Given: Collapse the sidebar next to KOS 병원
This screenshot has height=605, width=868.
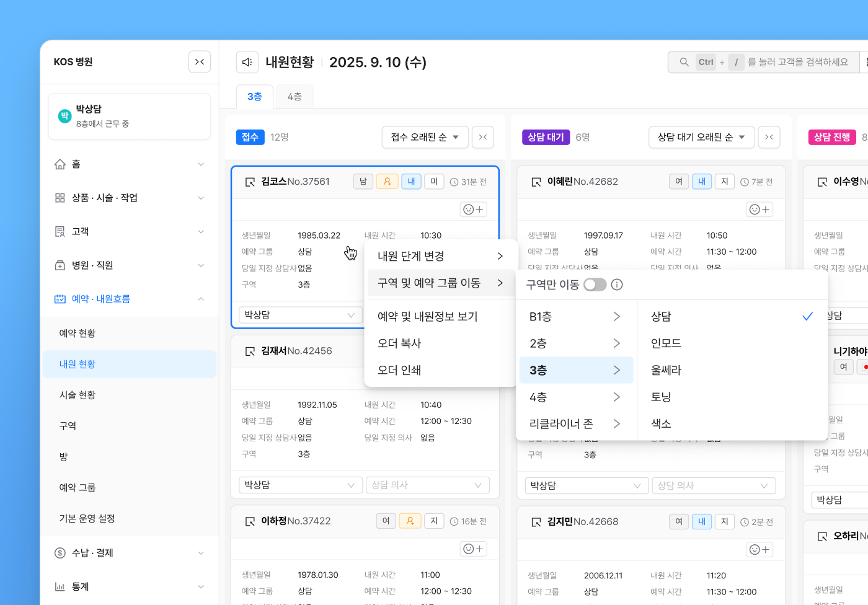Looking at the screenshot, I should click(x=200, y=62).
